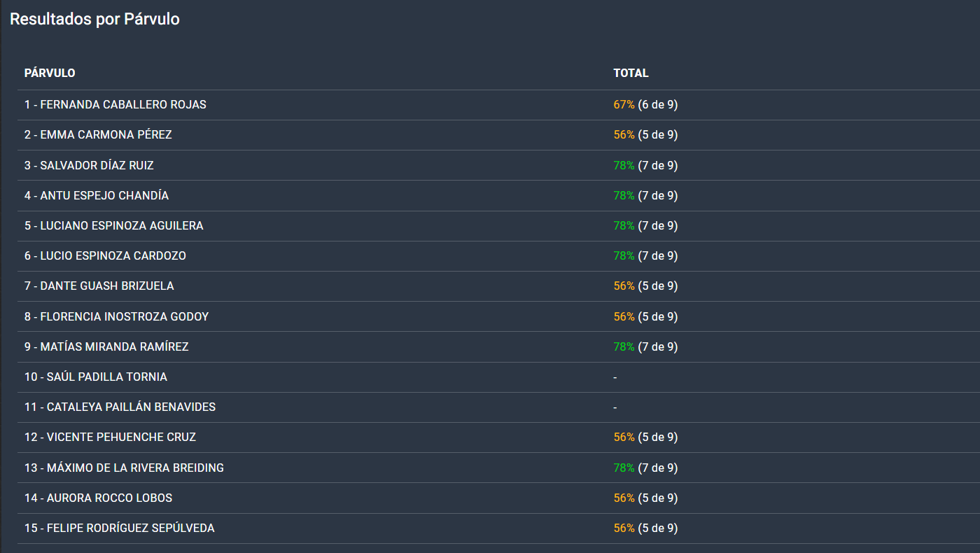The width and height of the screenshot is (980, 553).
Task: Click the name Antu Espejo Chandía
Action: point(97,196)
